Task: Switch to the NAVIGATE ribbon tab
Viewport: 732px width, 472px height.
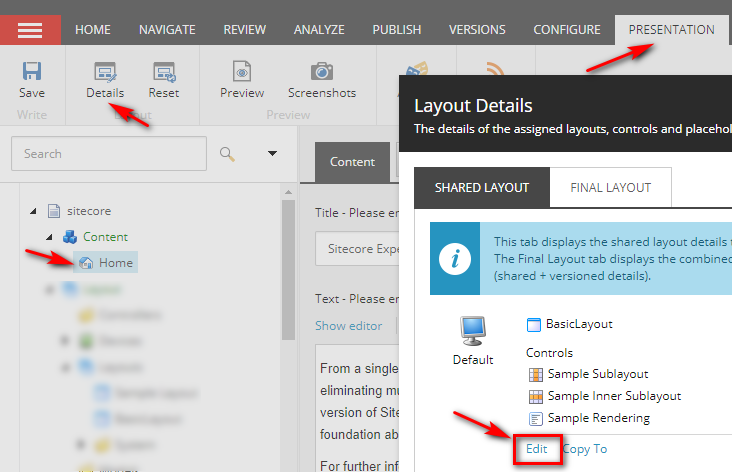Action: click(167, 30)
